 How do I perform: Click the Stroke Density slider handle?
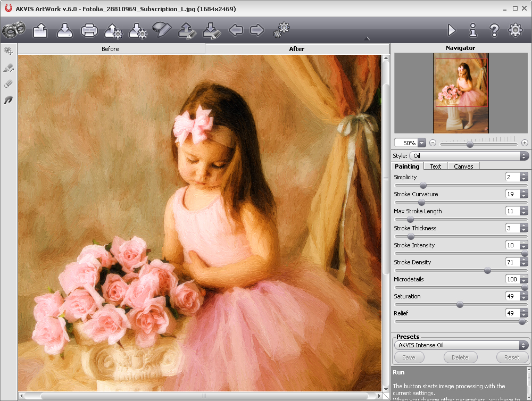487,271
